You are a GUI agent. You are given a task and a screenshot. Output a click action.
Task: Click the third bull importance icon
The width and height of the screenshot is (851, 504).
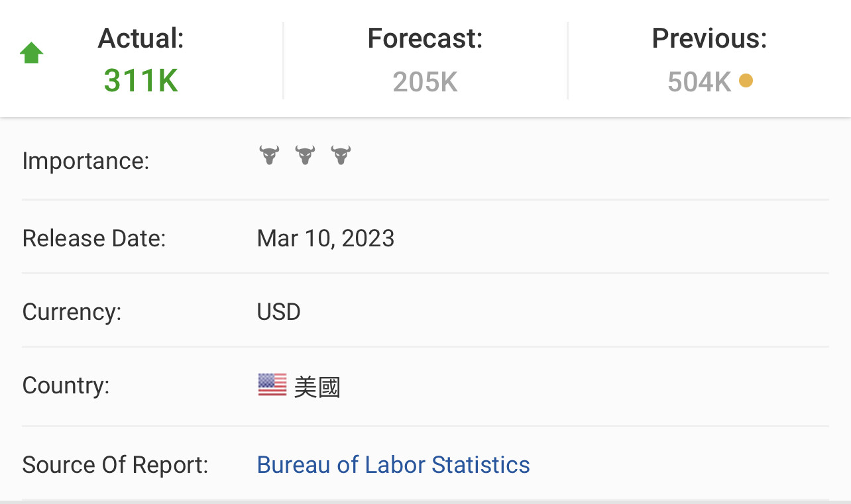(341, 156)
